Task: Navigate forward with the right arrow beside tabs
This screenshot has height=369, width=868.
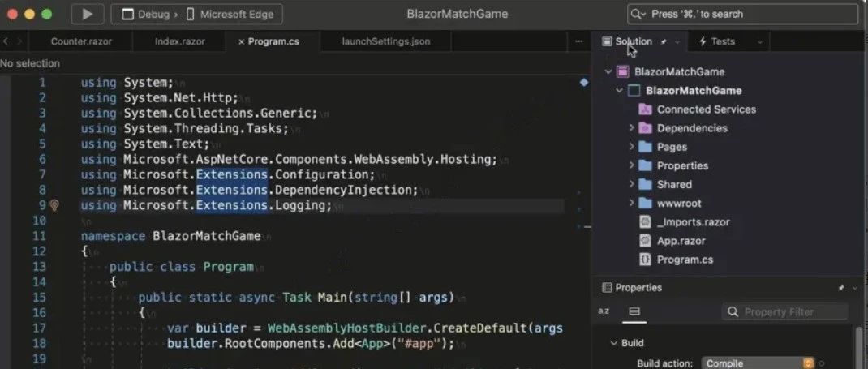Action: [20, 41]
